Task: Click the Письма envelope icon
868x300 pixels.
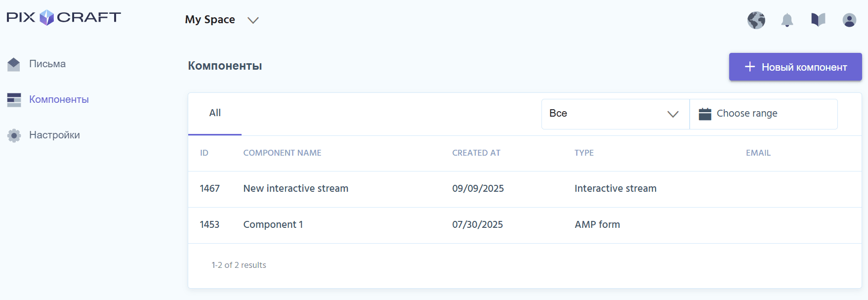Action: 14,64
